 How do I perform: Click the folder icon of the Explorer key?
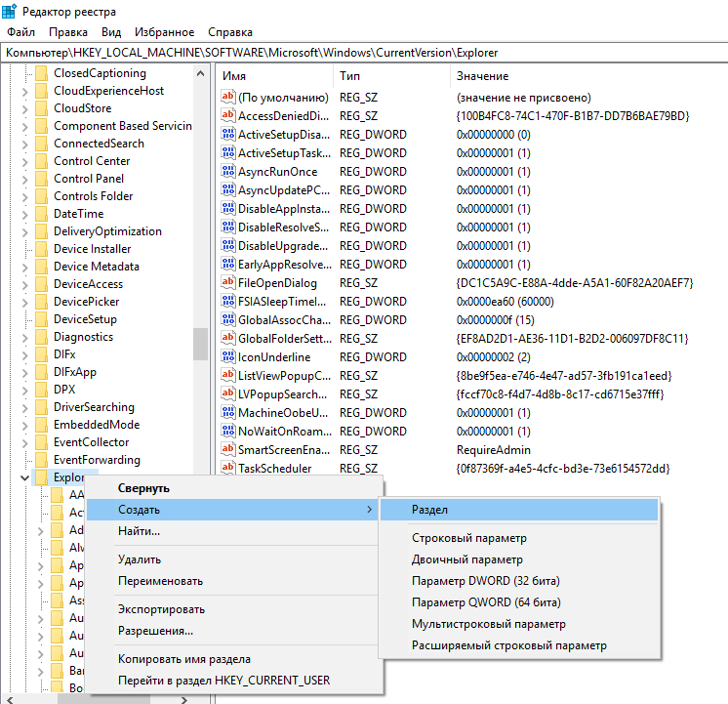tap(41, 477)
